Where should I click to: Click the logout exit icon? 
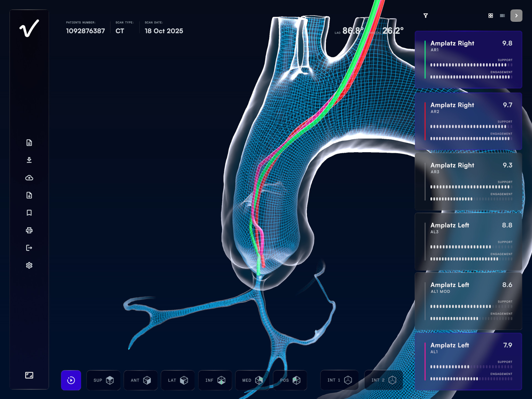coord(29,248)
